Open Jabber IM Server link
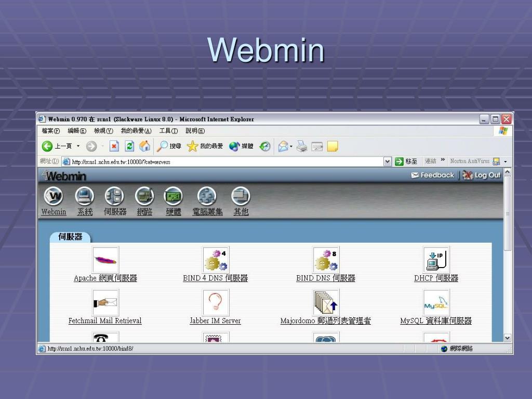 pyautogui.click(x=215, y=321)
